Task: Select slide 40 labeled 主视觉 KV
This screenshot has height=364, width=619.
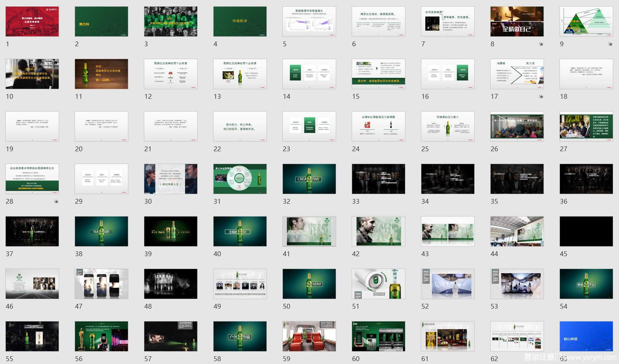Action: coord(240,231)
